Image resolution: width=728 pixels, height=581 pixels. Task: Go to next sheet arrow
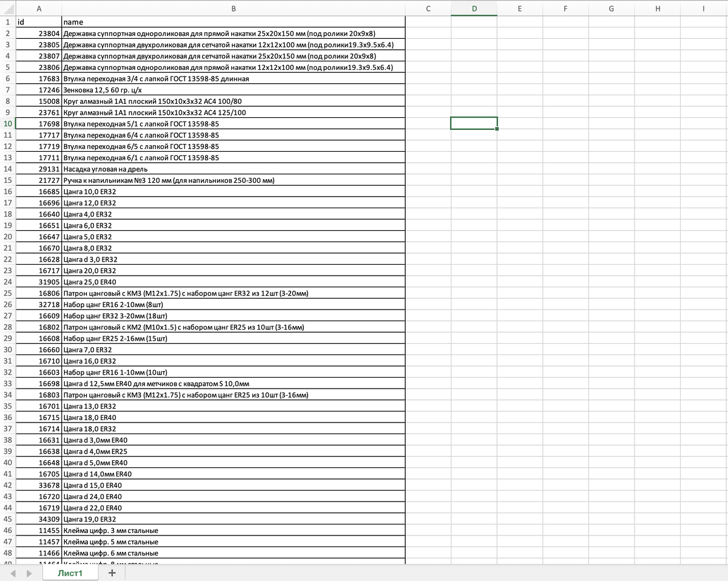(28, 573)
